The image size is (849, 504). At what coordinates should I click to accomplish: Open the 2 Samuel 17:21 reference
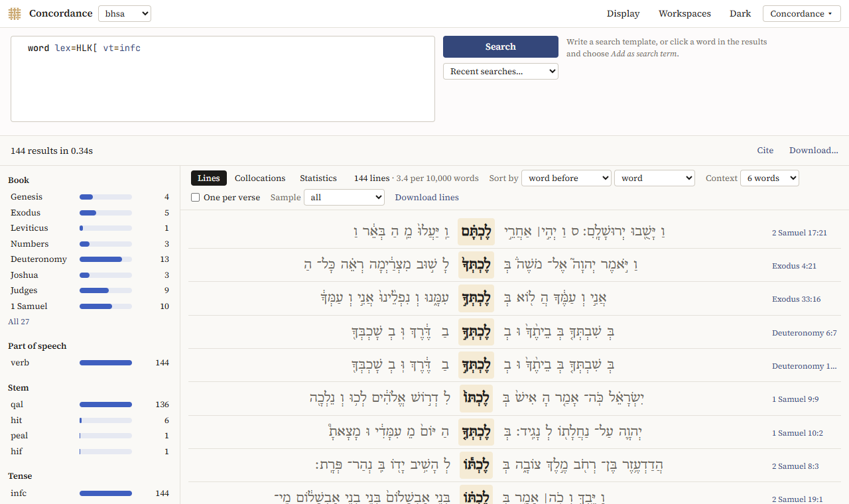(x=799, y=233)
